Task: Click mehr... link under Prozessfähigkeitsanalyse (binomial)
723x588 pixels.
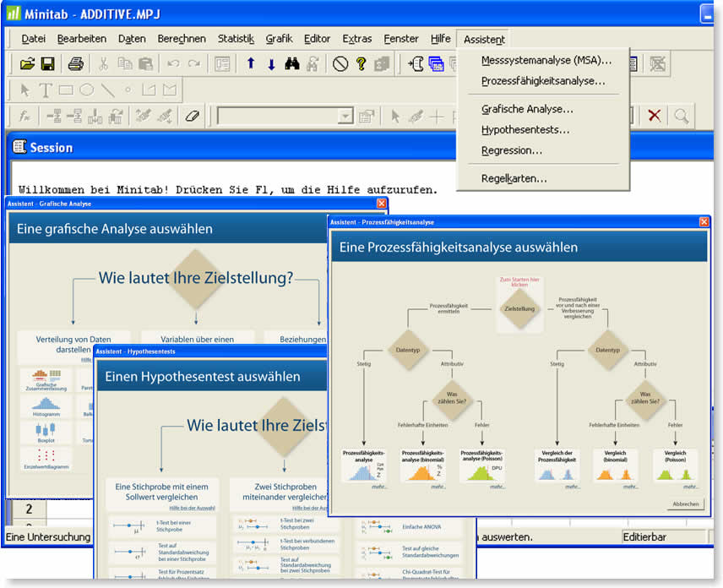Action: pos(438,487)
